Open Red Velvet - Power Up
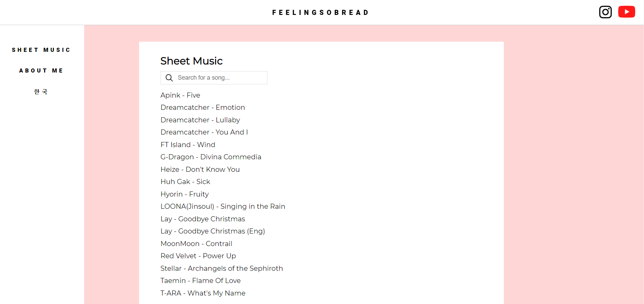 click(198, 256)
